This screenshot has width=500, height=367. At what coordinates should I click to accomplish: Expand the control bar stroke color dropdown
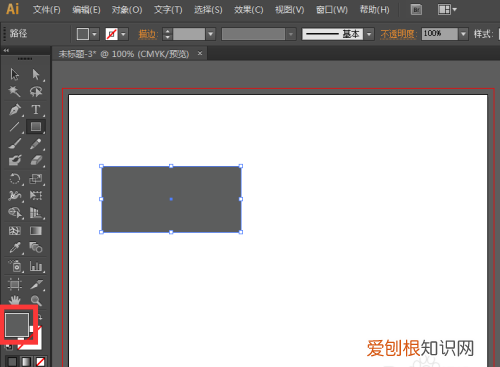coord(124,34)
